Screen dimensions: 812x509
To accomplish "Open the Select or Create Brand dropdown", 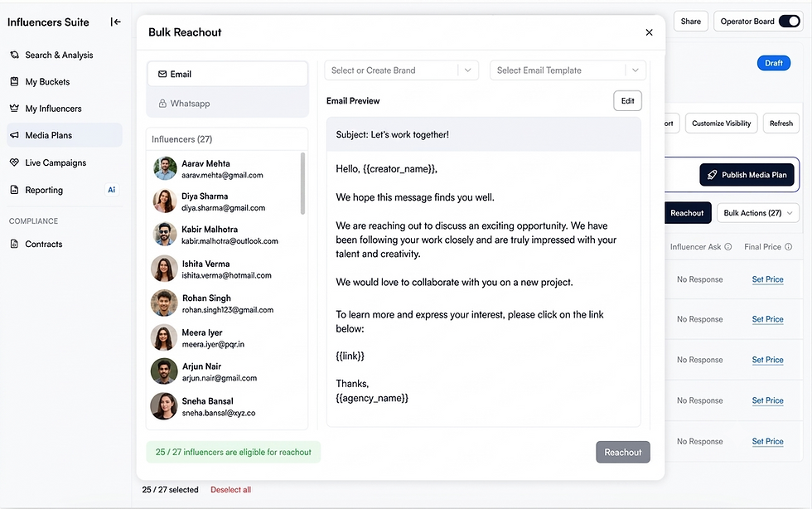I will 401,70.
